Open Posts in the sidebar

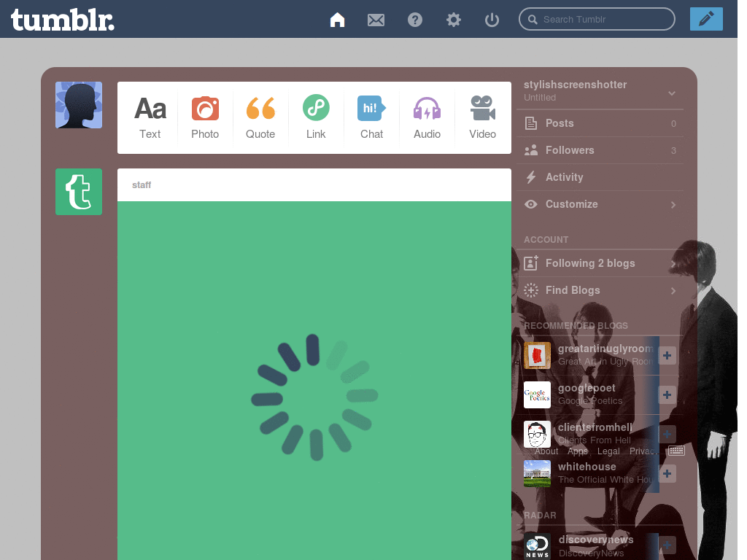pyautogui.click(x=600, y=123)
